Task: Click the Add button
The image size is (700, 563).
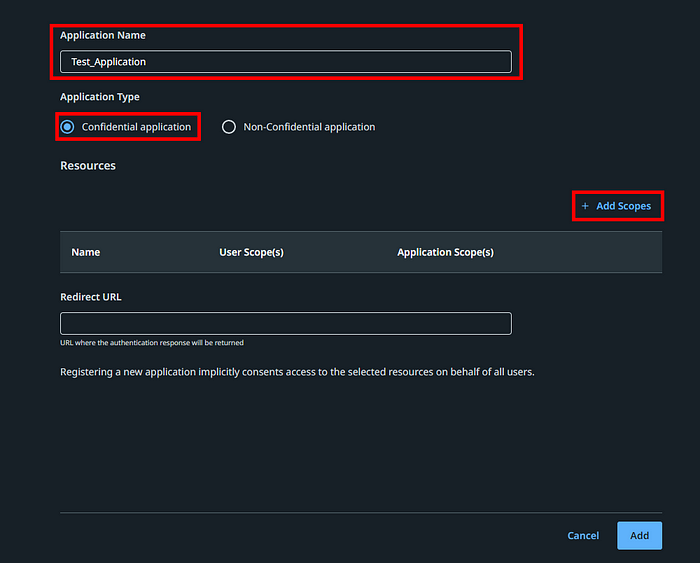Action: pos(639,535)
